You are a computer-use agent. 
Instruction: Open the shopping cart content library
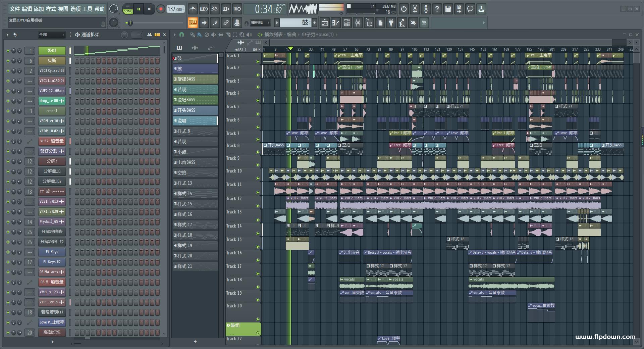click(x=424, y=23)
